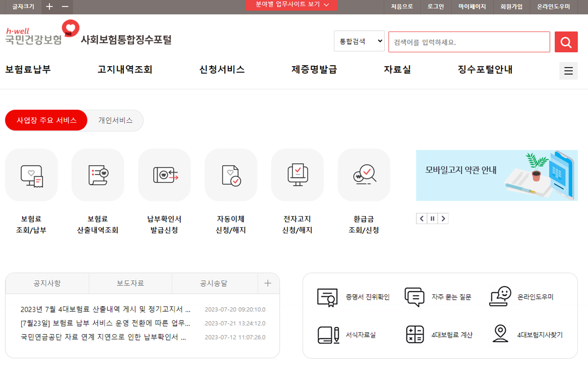Open the hamburger full menu icon
The height and width of the screenshot is (368, 588).
coord(568,71)
